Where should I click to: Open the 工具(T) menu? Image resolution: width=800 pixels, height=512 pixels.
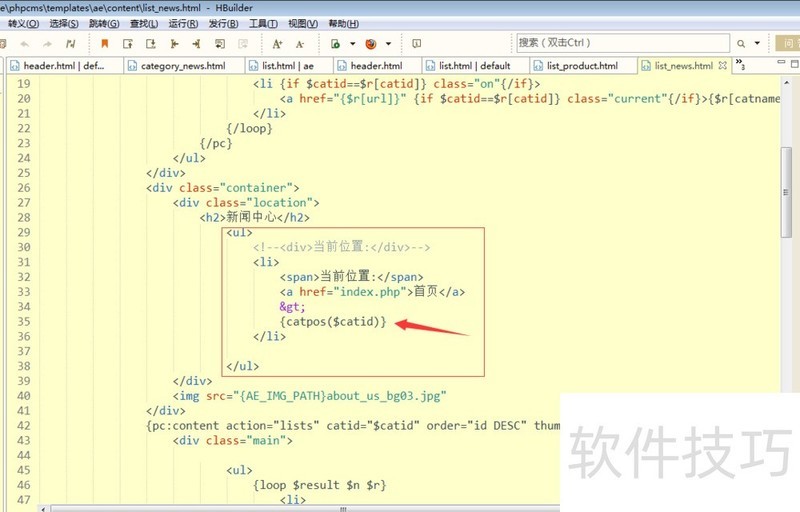click(x=263, y=23)
